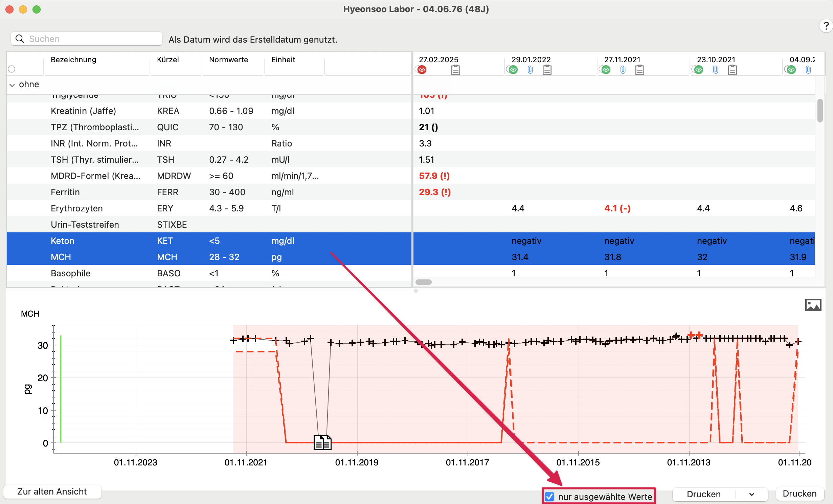
Task: Click the 27.02.2025 date column header
Action: [438, 60]
